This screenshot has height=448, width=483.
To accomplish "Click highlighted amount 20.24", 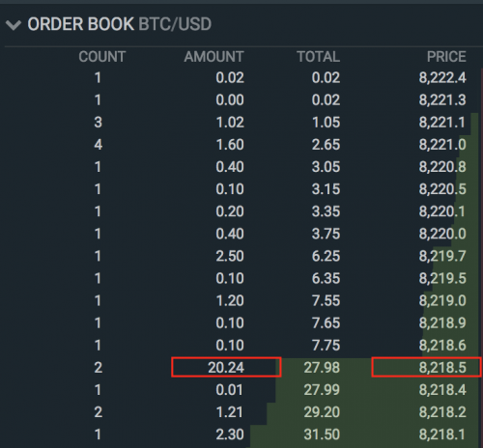I will tap(226, 367).
